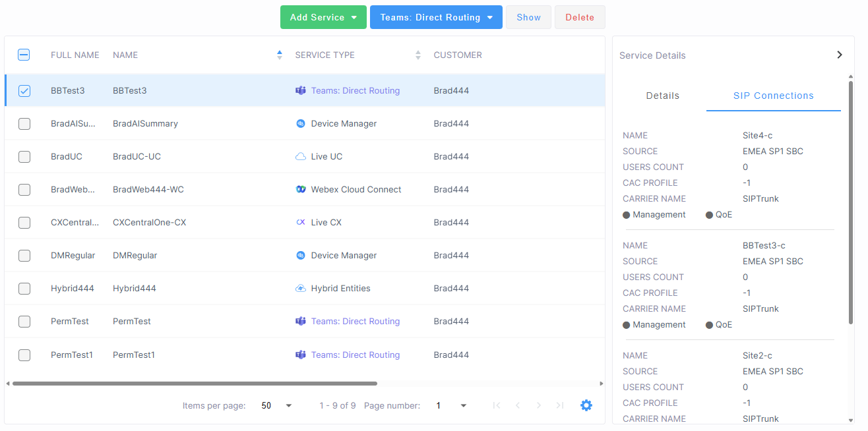This screenshot has height=431, width=868.
Task: Click the Webex Cloud Connect icon
Action: 301,189
